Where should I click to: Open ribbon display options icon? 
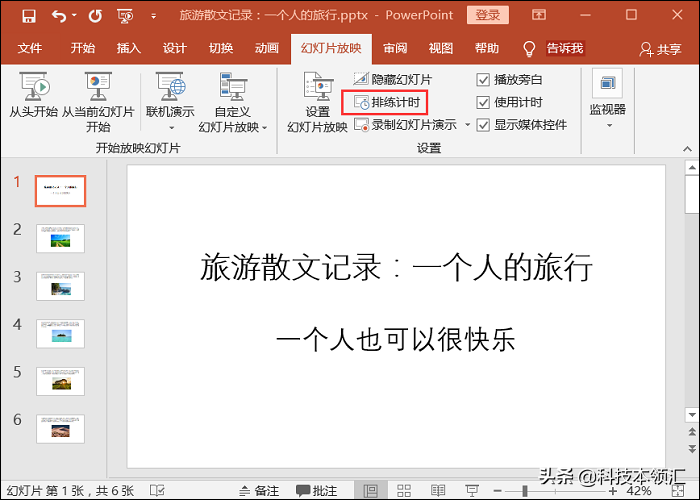(539, 15)
